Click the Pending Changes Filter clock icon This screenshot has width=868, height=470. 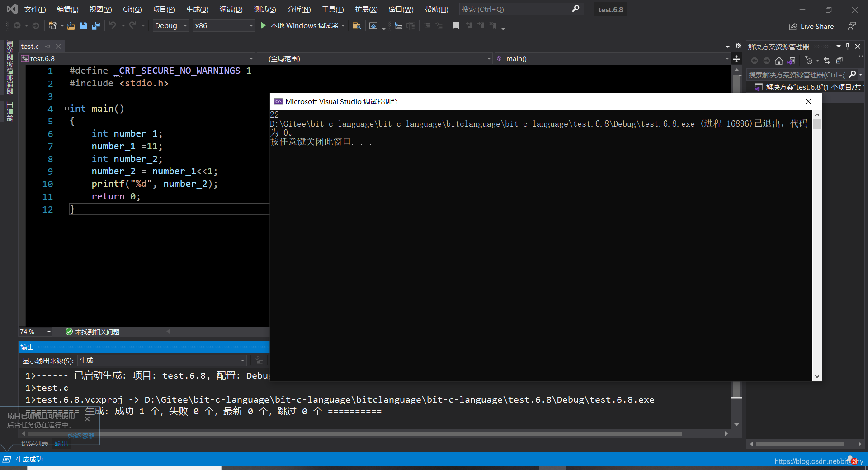coord(809,61)
